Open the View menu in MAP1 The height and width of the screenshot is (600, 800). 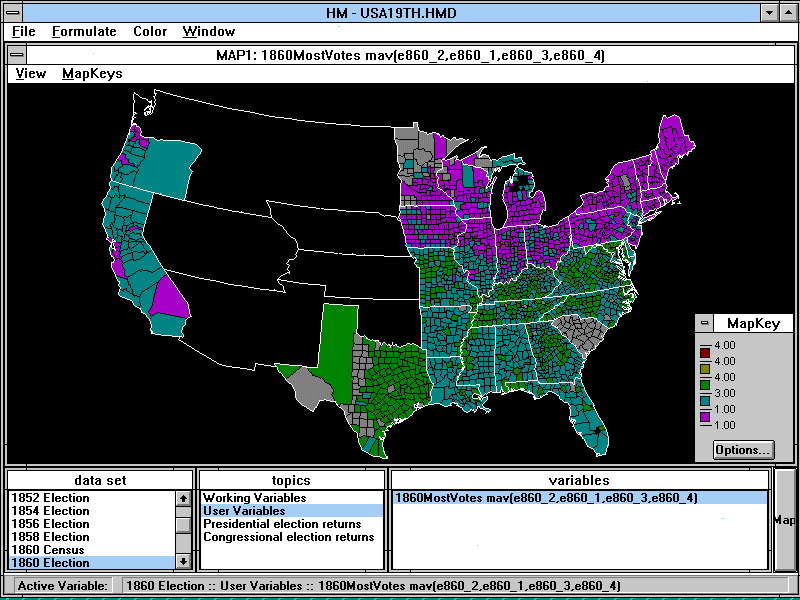point(31,73)
